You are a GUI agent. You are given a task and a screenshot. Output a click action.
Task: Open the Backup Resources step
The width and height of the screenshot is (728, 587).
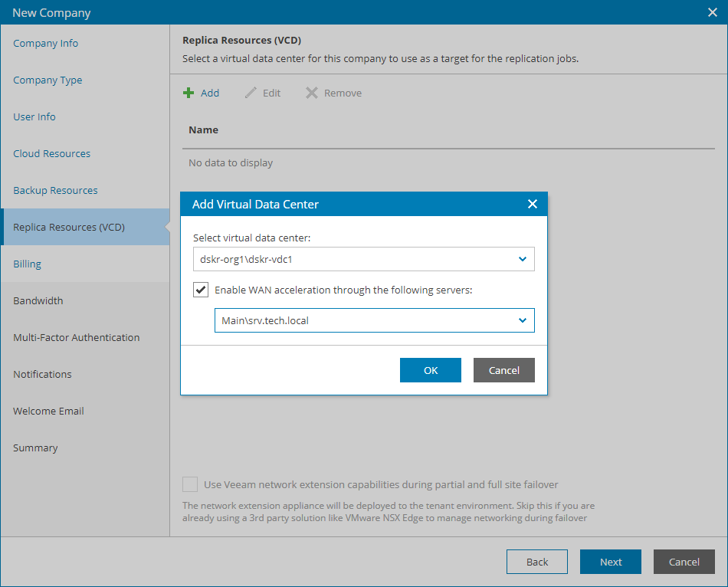point(55,190)
